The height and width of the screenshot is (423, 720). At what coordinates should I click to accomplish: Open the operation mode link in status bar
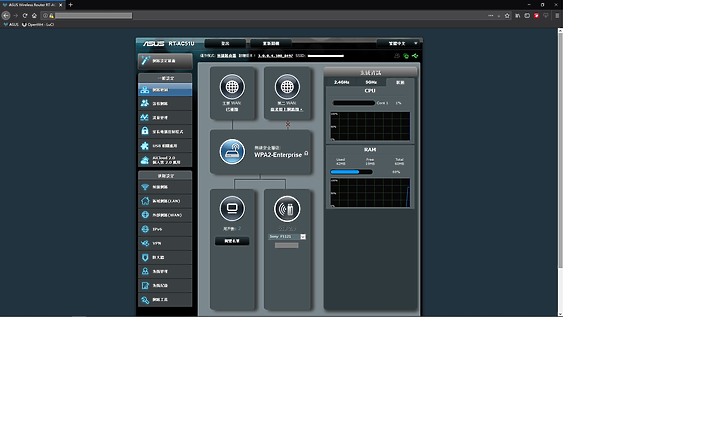pos(226,56)
